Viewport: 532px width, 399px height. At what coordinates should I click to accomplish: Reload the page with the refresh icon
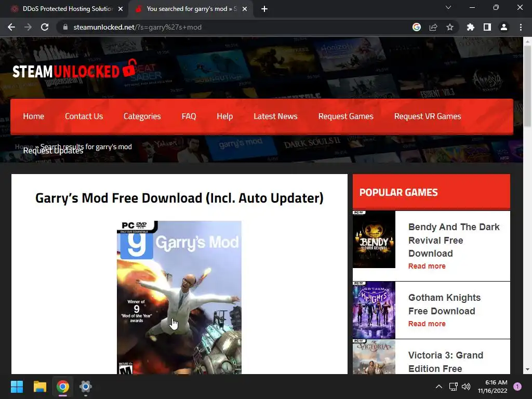click(x=45, y=27)
